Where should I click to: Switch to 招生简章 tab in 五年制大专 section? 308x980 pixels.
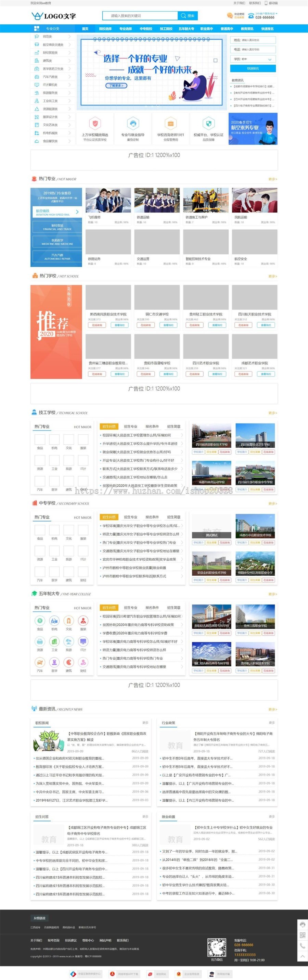click(174, 608)
